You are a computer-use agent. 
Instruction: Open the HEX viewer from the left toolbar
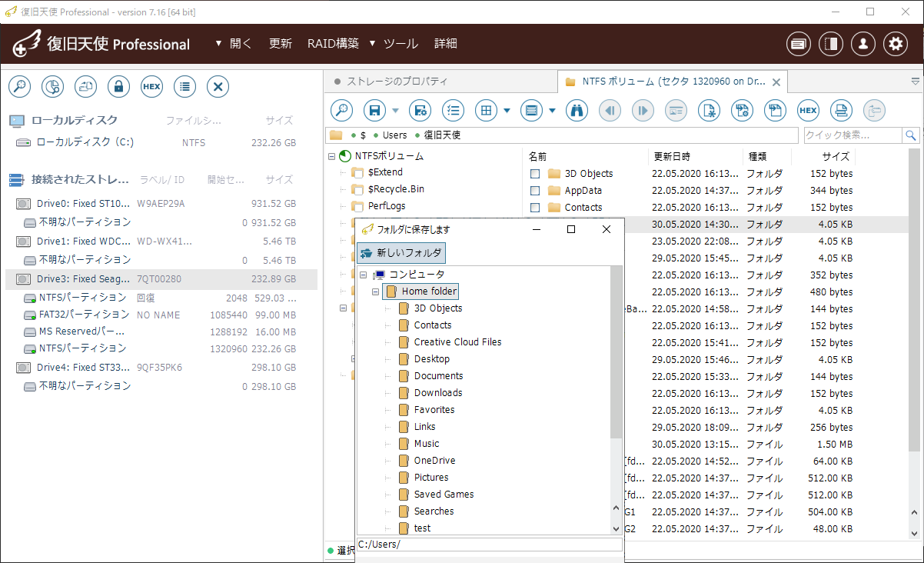pos(151,87)
